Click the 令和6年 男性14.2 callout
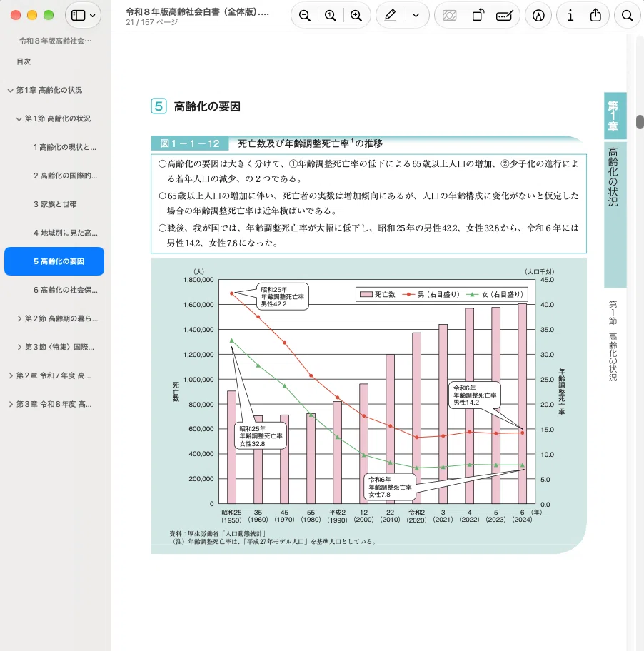The width and height of the screenshot is (644, 651). 475,395
